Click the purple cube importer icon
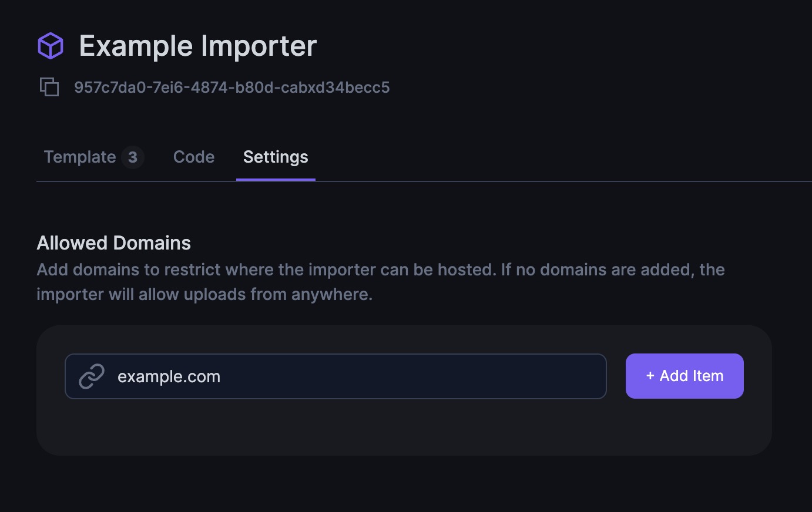812x512 pixels. pyautogui.click(x=51, y=46)
